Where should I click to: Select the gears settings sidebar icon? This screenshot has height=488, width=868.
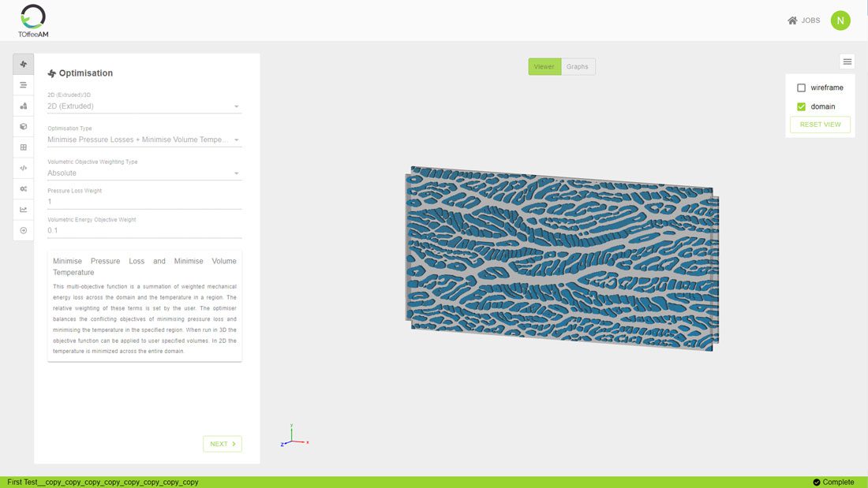[24, 188]
